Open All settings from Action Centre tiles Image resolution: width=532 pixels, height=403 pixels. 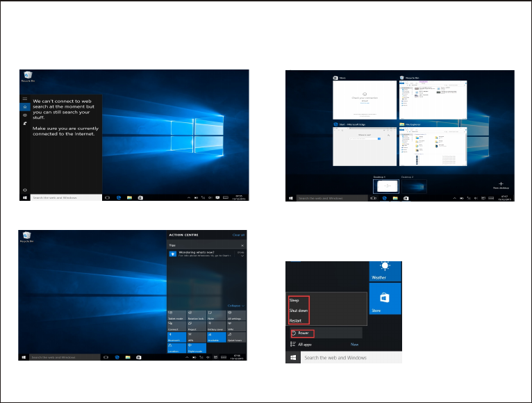(236, 315)
